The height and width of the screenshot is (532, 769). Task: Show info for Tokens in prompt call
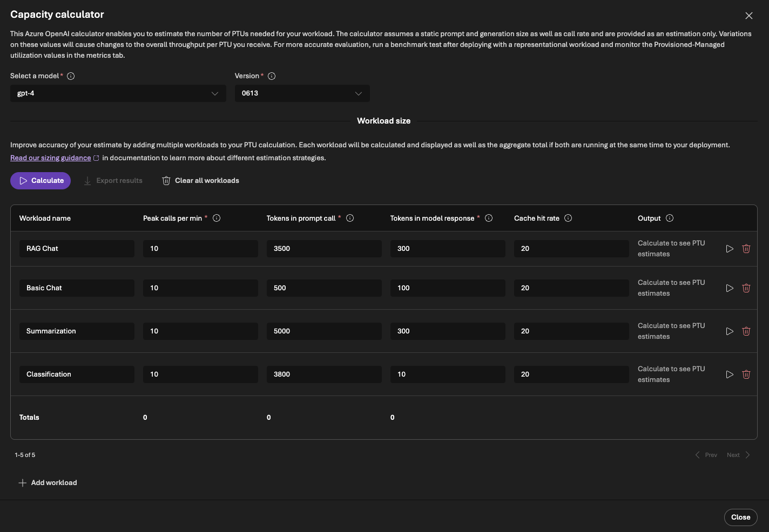click(350, 218)
